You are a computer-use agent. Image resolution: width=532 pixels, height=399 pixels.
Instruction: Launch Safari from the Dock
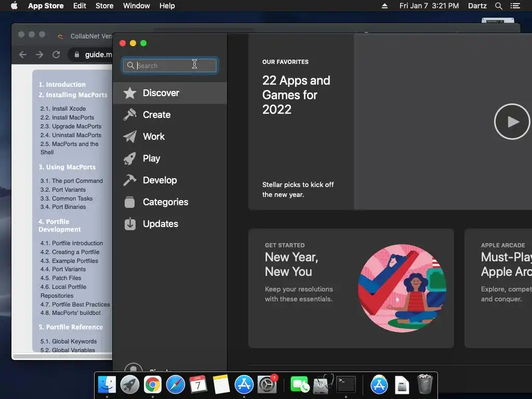pos(176,385)
